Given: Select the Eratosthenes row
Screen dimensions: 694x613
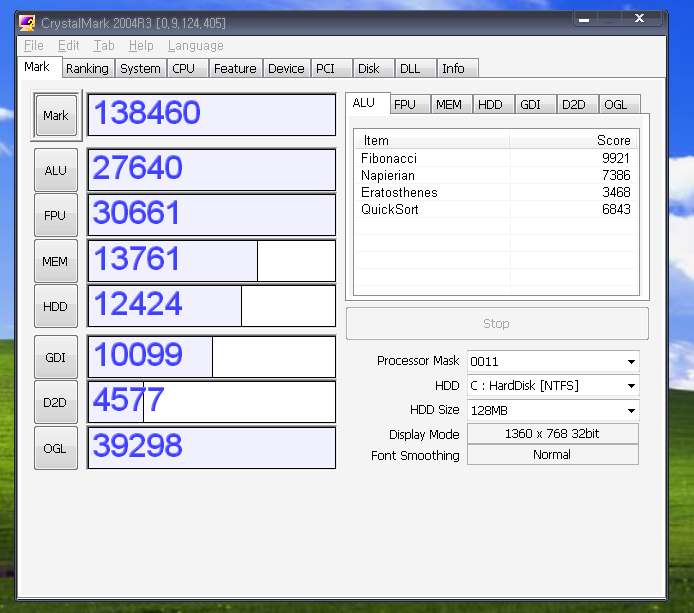Looking at the screenshot, I should (x=496, y=193).
